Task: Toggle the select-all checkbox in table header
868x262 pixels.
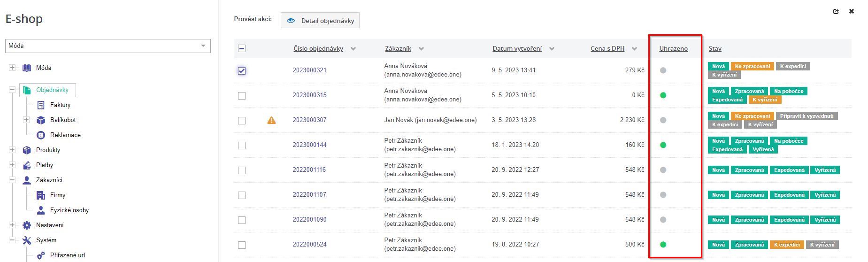Action: coord(242,48)
